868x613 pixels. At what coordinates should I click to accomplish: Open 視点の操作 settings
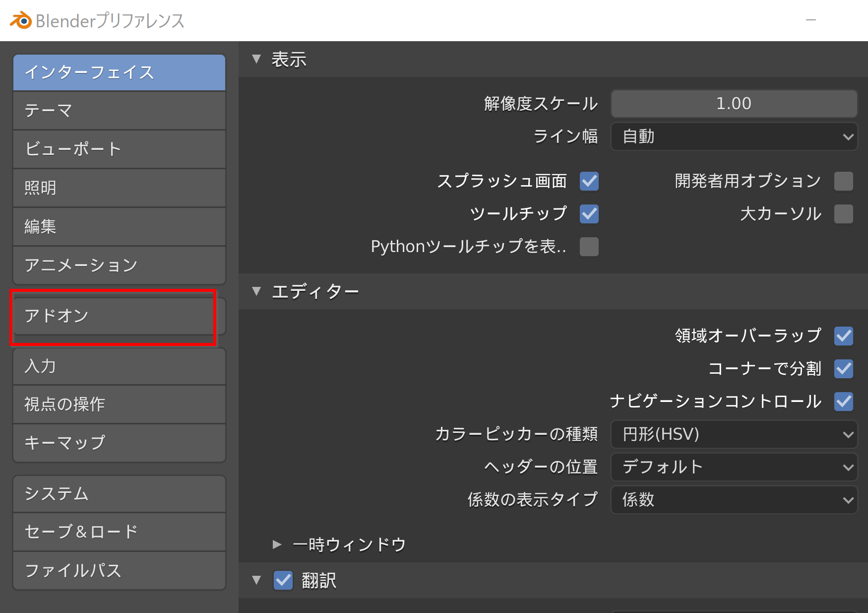tap(119, 405)
